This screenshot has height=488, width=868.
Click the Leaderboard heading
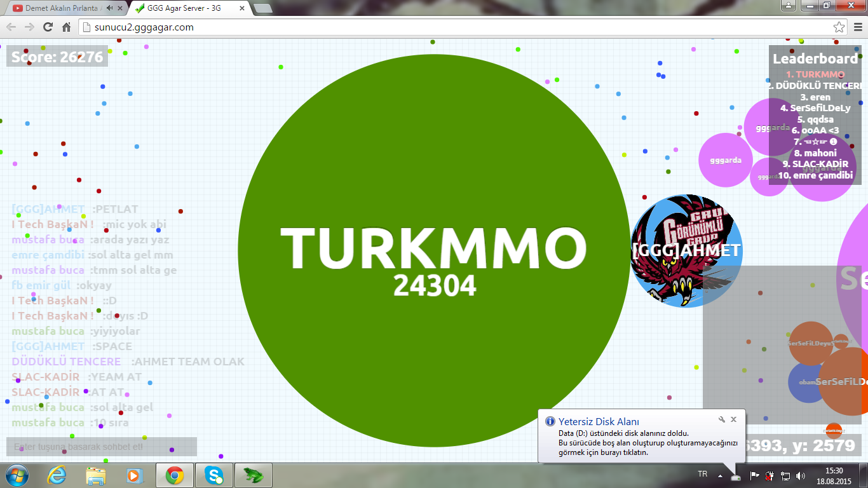(x=815, y=58)
